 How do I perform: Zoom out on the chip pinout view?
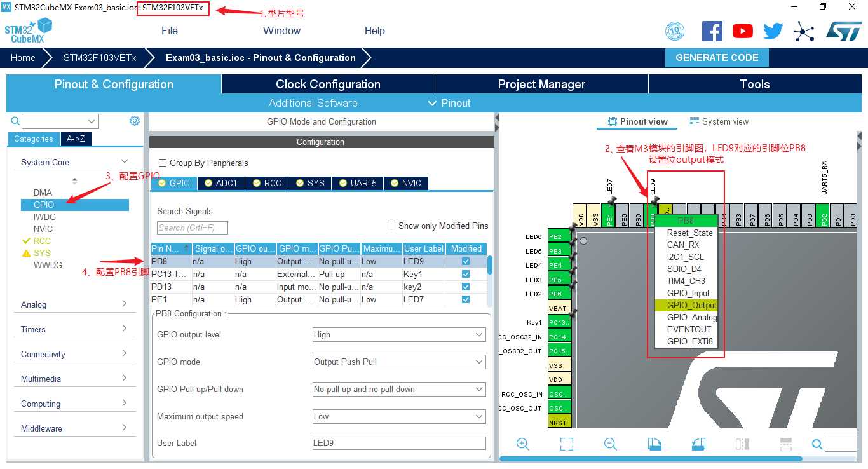611,444
